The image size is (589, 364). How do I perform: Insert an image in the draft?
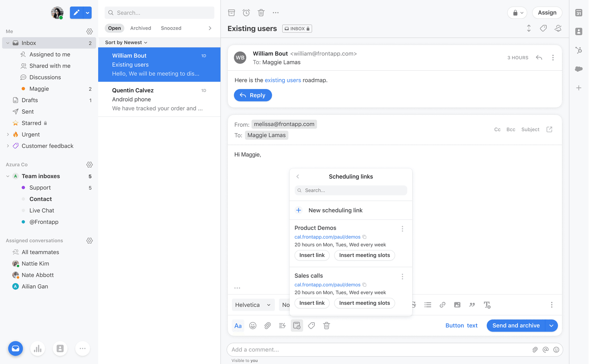click(x=457, y=305)
